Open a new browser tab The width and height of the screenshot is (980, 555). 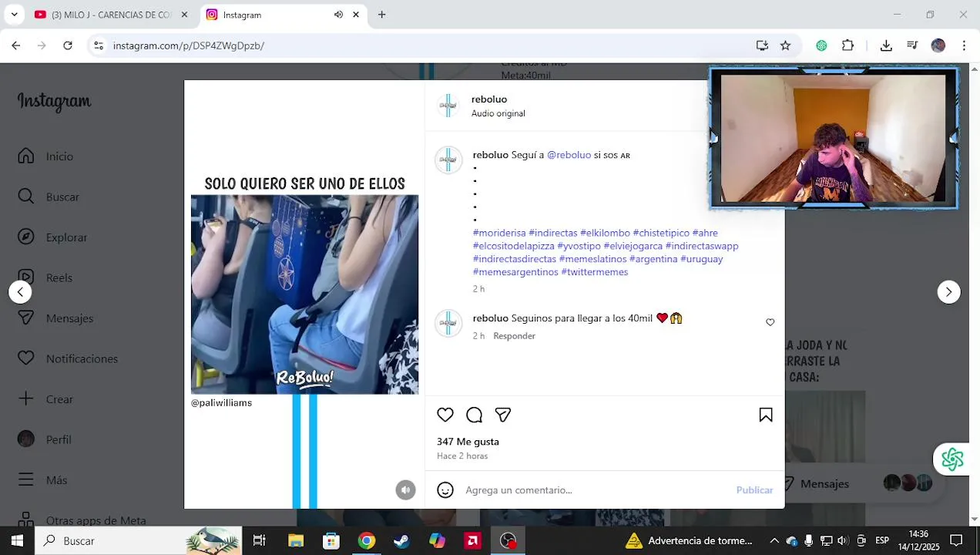tap(381, 15)
